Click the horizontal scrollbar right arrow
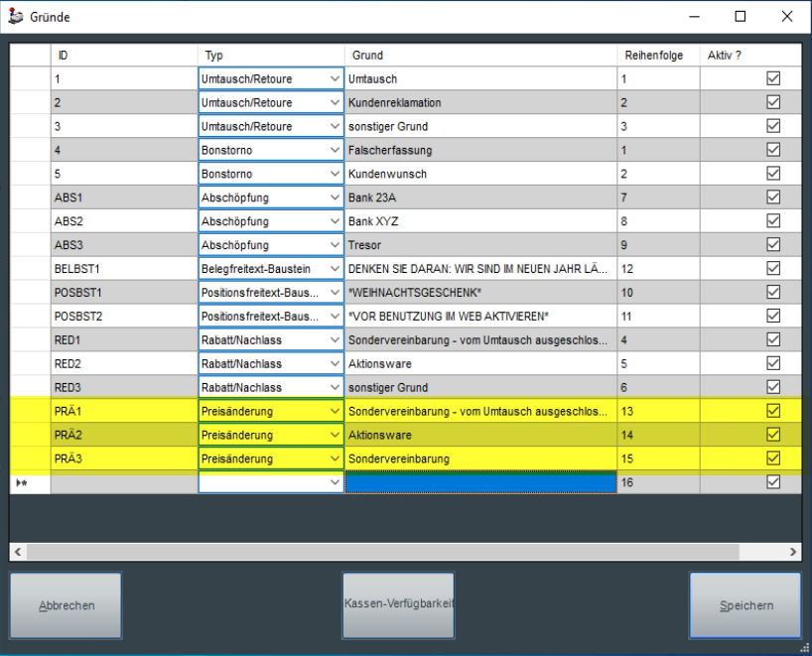The width and height of the screenshot is (812, 656). click(x=793, y=552)
